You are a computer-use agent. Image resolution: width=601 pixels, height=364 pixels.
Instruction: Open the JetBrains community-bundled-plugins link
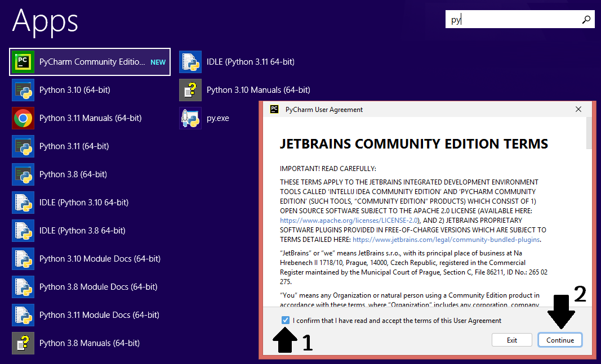pos(446,240)
